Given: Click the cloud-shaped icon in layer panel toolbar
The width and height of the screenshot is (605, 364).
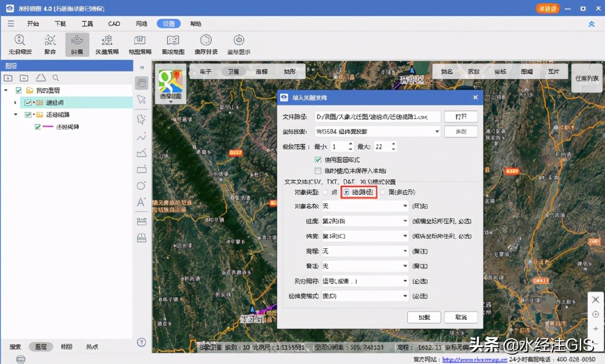Looking at the screenshot, I should 40,78.
